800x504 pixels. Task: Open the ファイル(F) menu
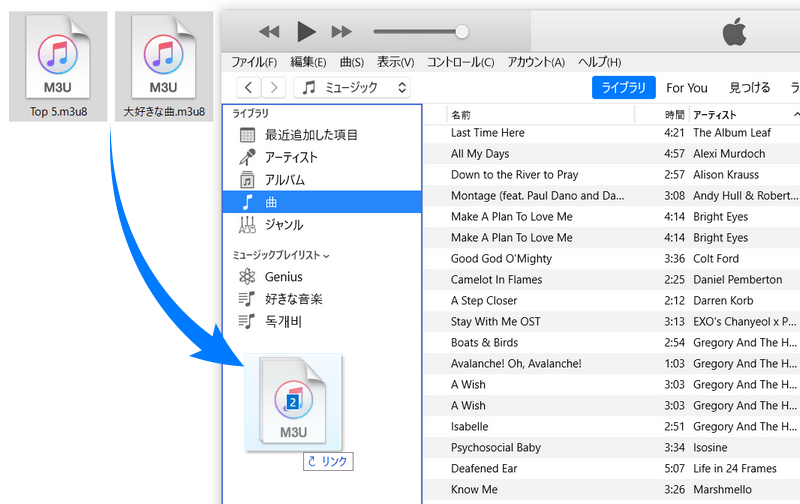(255, 62)
